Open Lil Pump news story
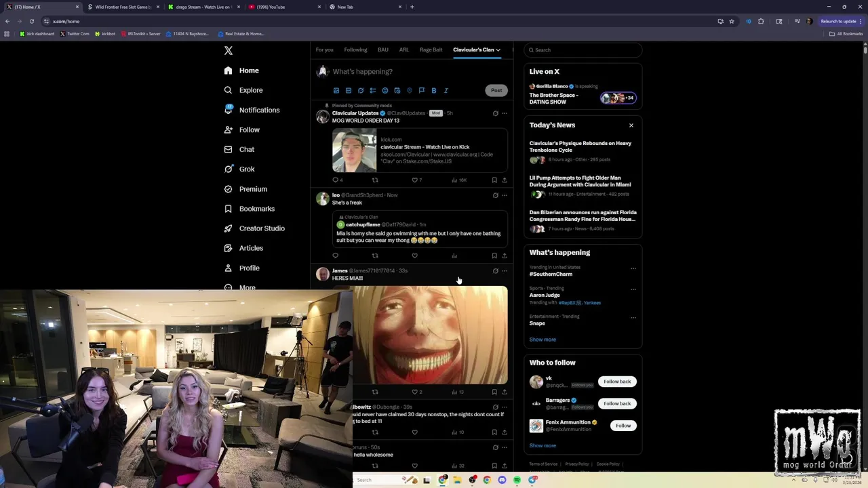The height and width of the screenshot is (488, 868). tap(583, 188)
